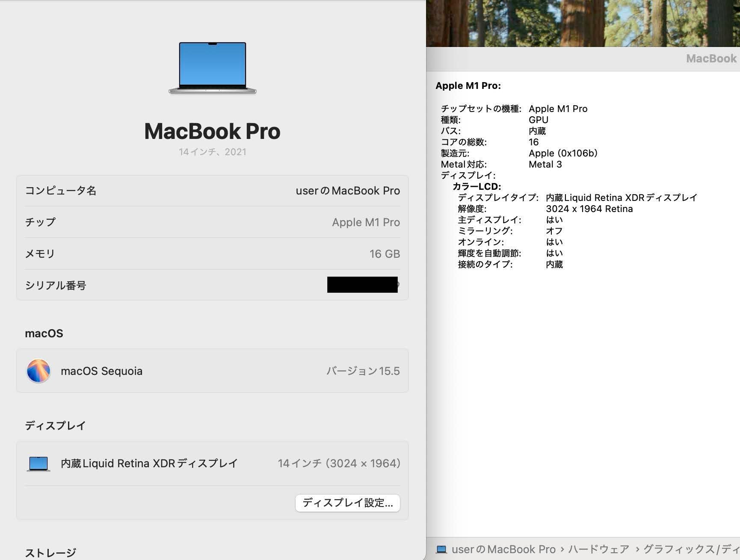Click the 3024 x 1964 Retina resolution value

(x=589, y=209)
